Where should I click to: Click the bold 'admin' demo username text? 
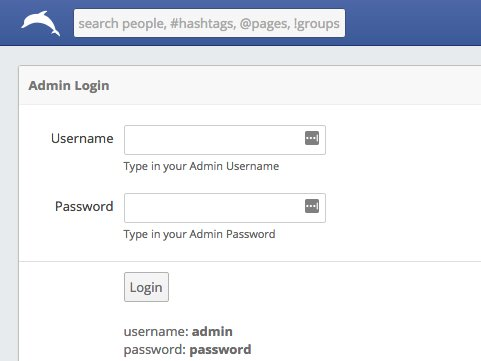pos(212,332)
